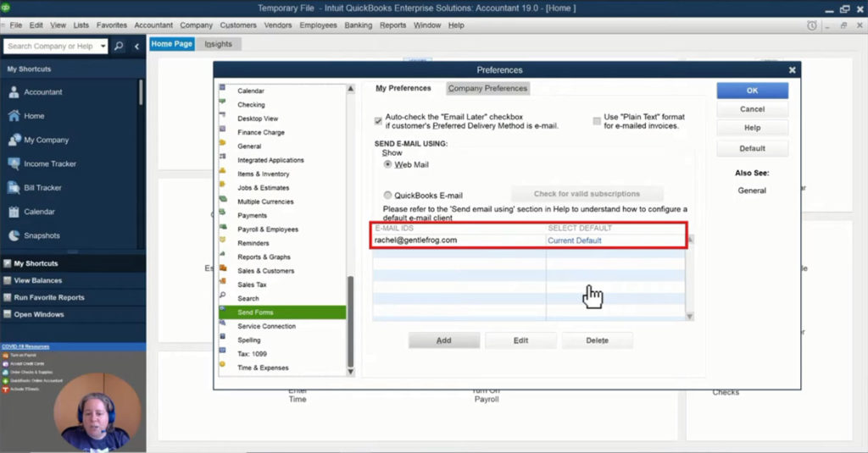
Task: Select the QuickBooks E-mail radio button
Action: click(x=388, y=195)
